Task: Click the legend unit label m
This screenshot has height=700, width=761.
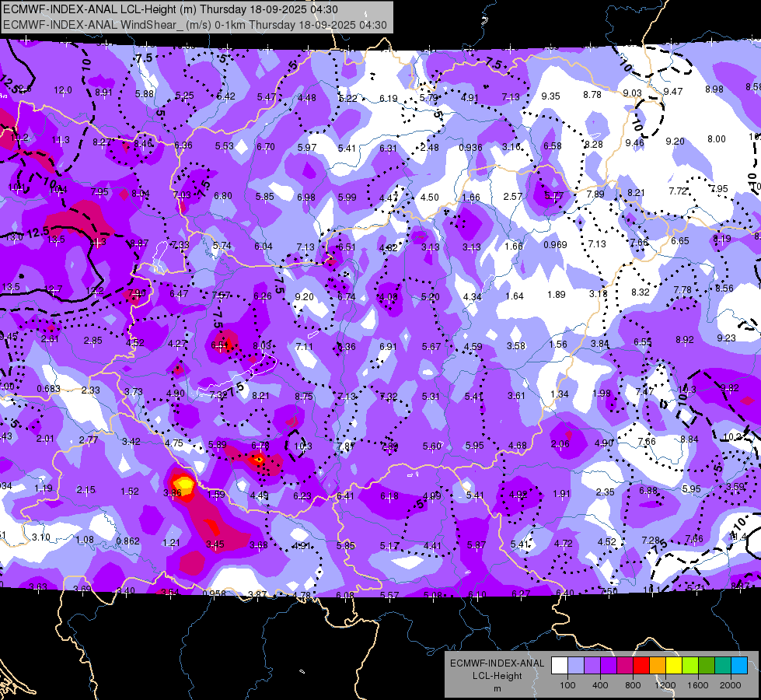Action: pyautogui.click(x=497, y=688)
